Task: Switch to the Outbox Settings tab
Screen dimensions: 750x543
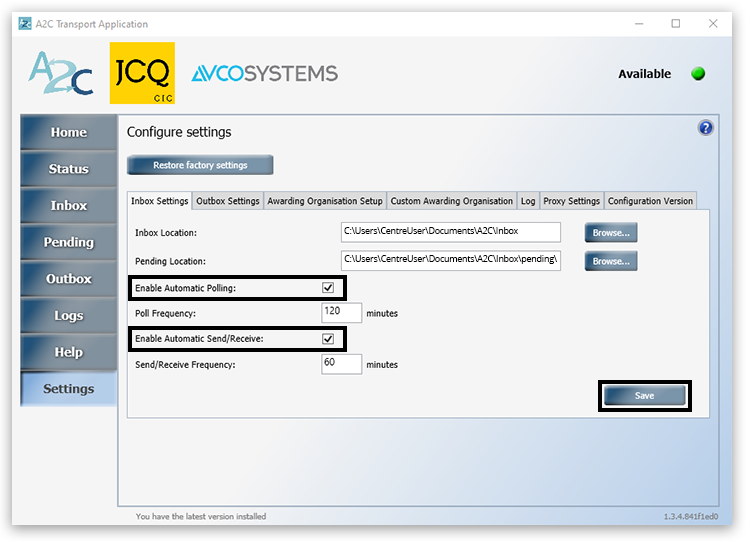Action: pyautogui.click(x=228, y=201)
